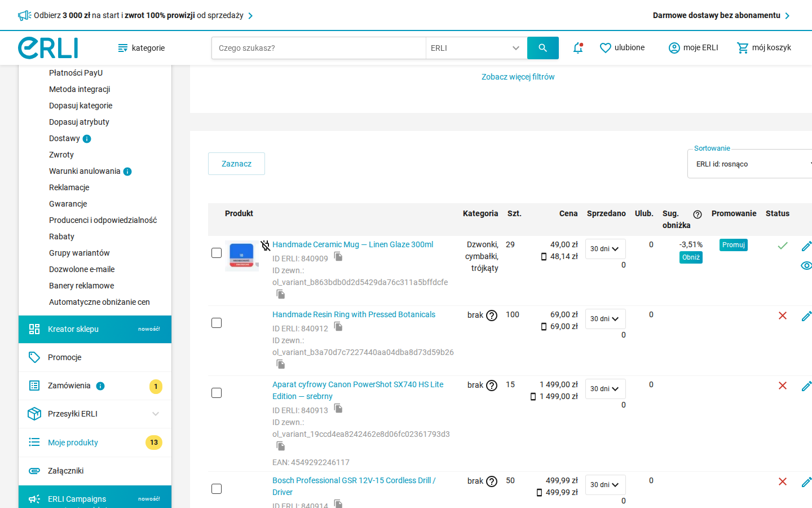The height and width of the screenshot is (508, 812).
Task: Click the Zaznacz button
Action: click(236, 164)
